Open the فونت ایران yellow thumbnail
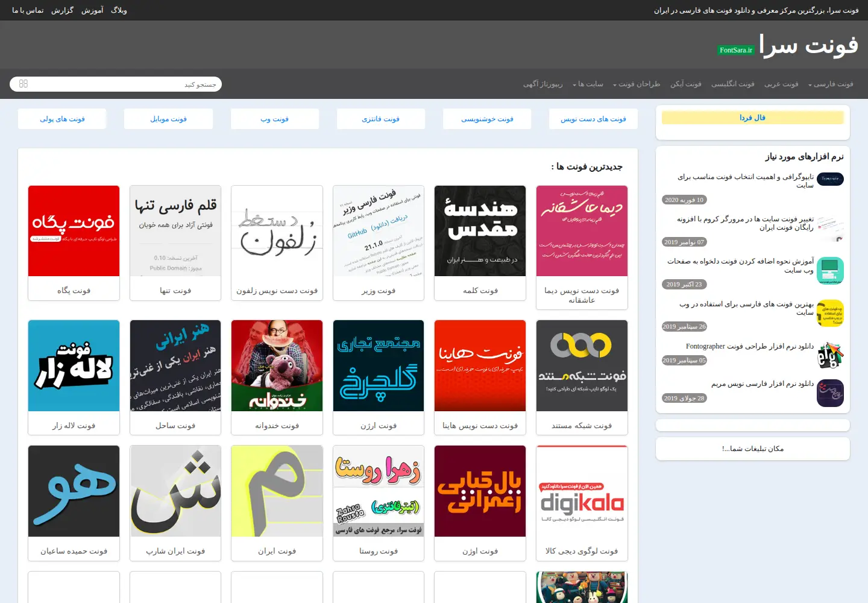 tap(277, 491)
